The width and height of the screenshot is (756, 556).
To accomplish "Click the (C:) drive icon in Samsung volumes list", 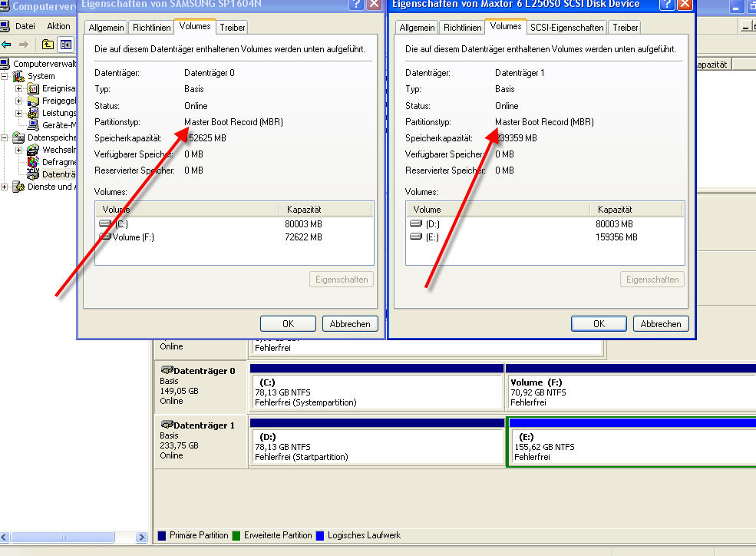I will 105,223.
